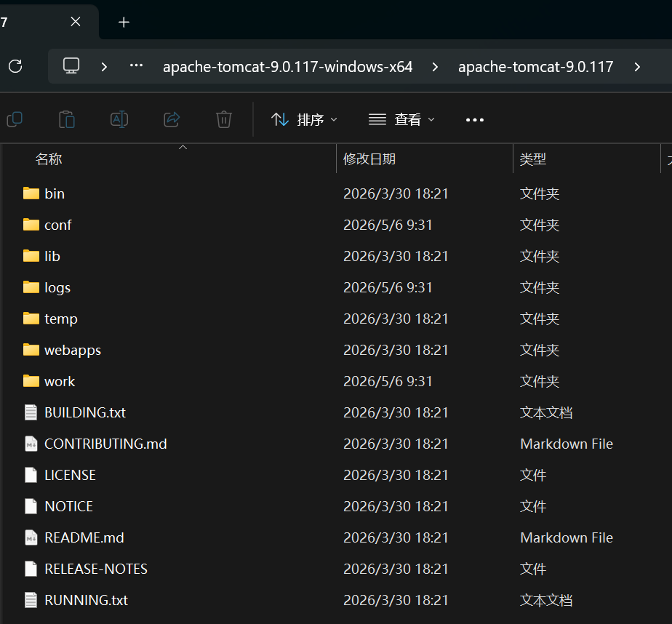672x624 pixels.
Task: Click Markdown File type in CONTRIBUTING.md row
Action: point(567,444)
